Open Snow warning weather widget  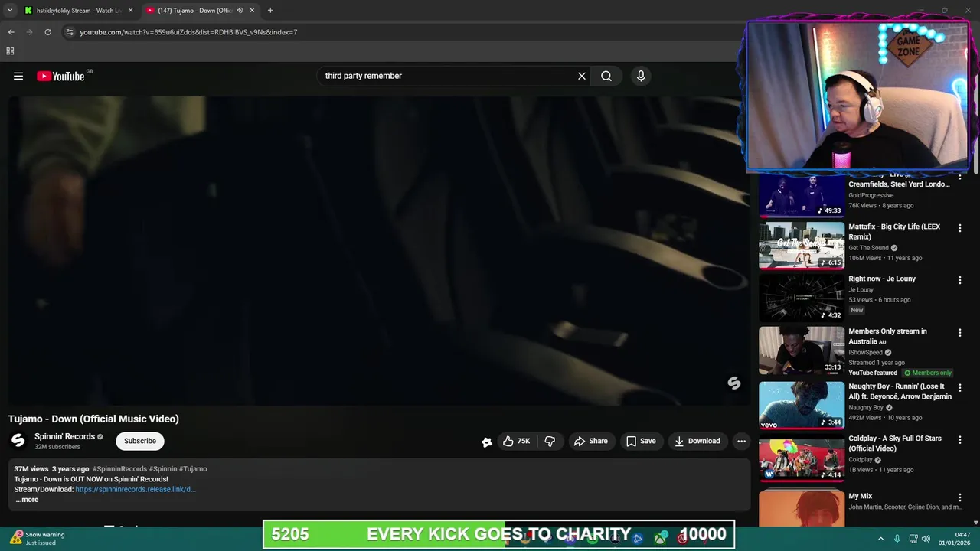coord(38,539)
